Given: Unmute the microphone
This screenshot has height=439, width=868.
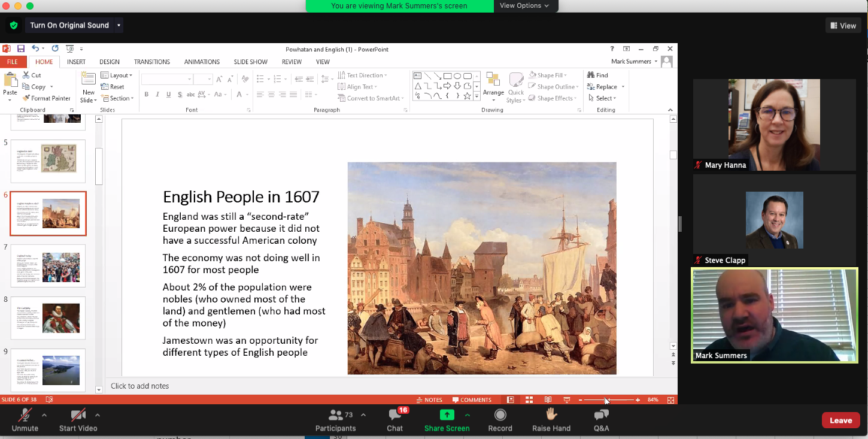Looking at the screenshot, I should (x=25, y=420).
